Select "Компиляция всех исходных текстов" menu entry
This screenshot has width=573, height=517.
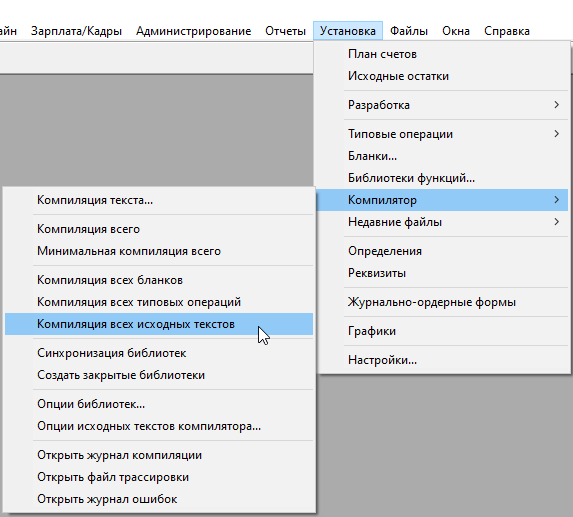[x=159, y=324]
